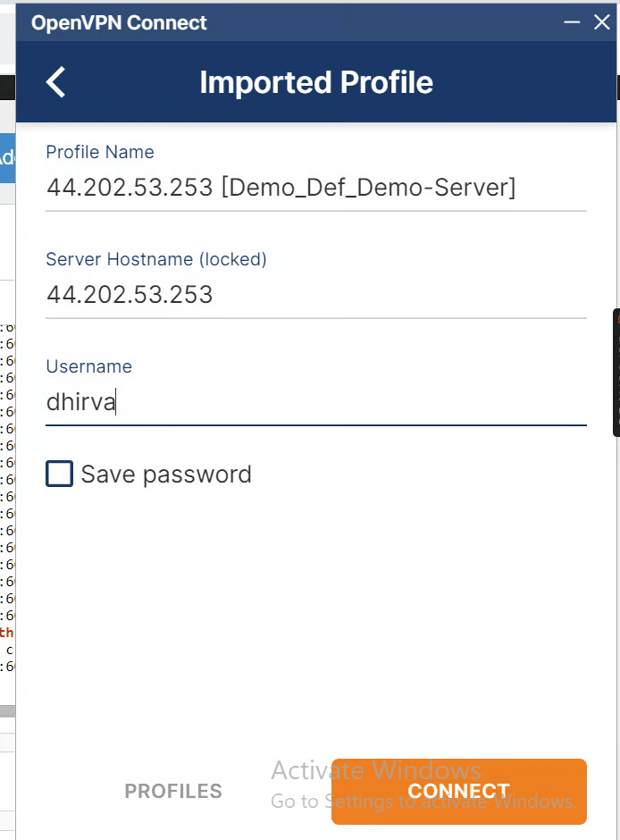Click the white back arrow in the header

[54, 81]
